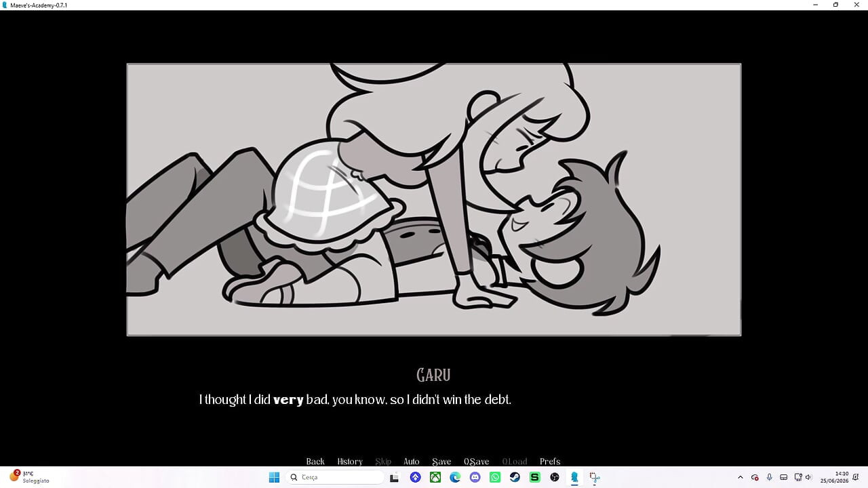
Task: Click the Cerca taskbar search field
Action: coord(335,477)
